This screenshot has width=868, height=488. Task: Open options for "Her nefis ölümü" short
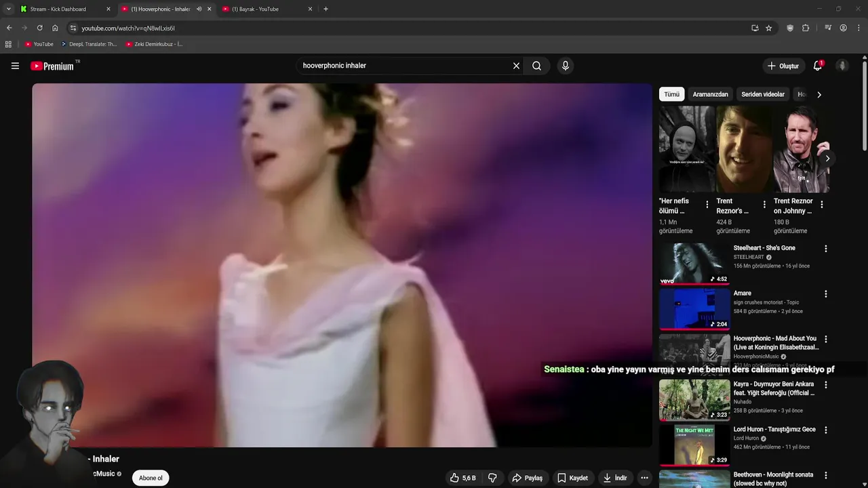pyautogui.click(x=707, y=204)
